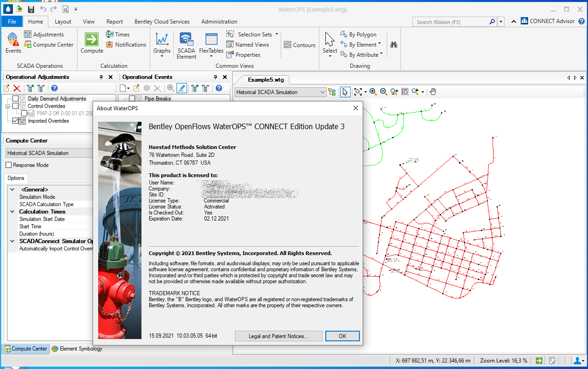588x369 pixels.
Task: Switch to the Element Symbology tab
Action: tap(77, 349)
